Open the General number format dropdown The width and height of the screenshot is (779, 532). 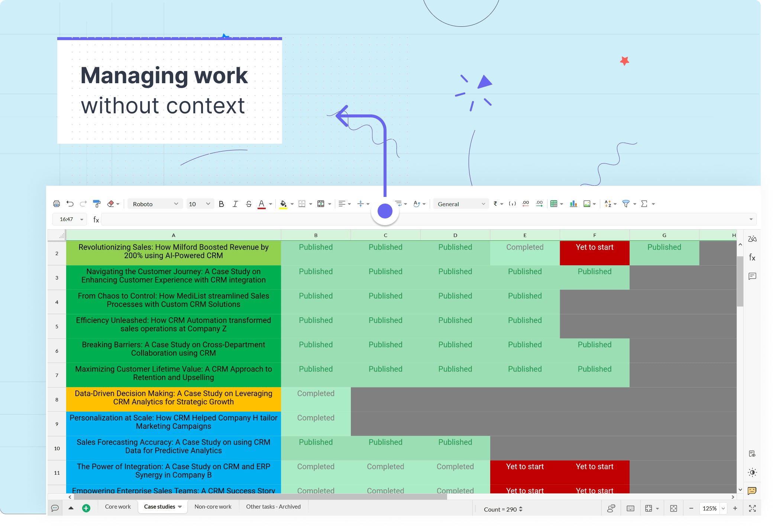pyautogui.click(x=461, y=204)
